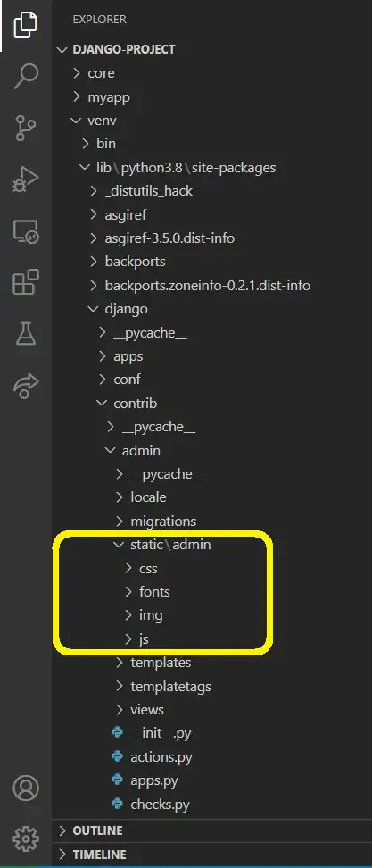The height and width of the screenshot is (868, 372).
Task: Open the Remote Explorer monitor icon
Action: click(26, 231)
